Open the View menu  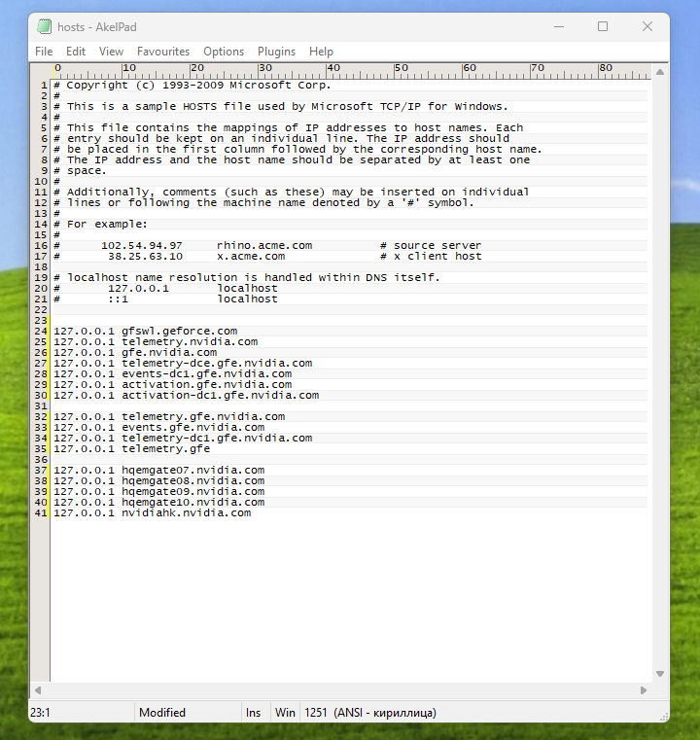(x=111, y=52)
